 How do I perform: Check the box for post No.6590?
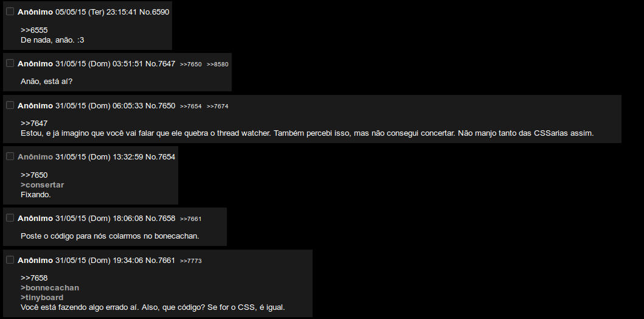[x=10, y=12]
